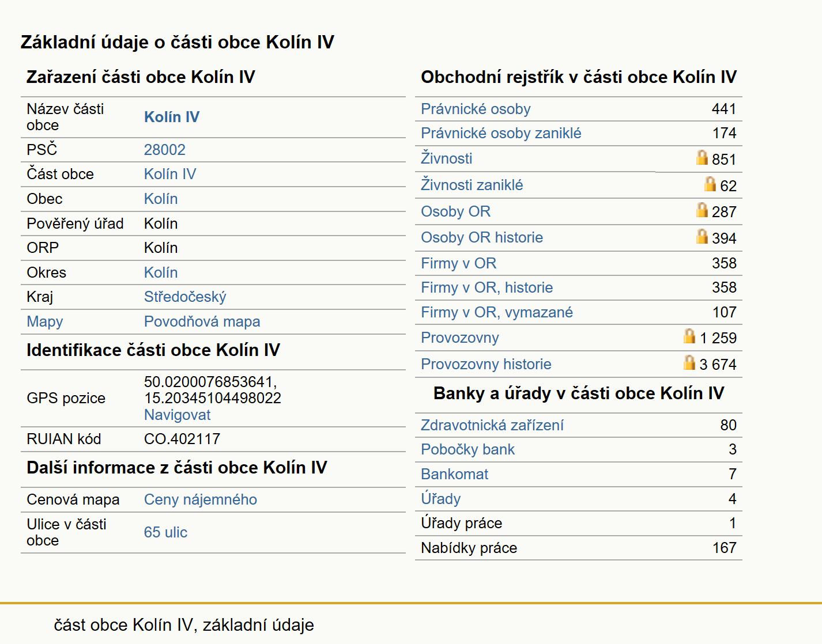View the 65 ulic street list
Viewport: 822px width, 644px height.
coord(165,532)
